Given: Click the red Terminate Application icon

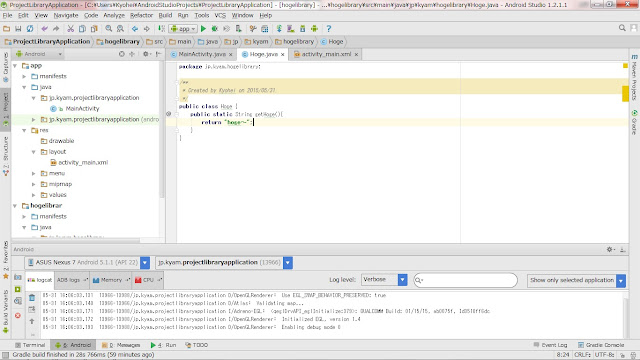Looking at the screenshot, I should coord(18,316).
